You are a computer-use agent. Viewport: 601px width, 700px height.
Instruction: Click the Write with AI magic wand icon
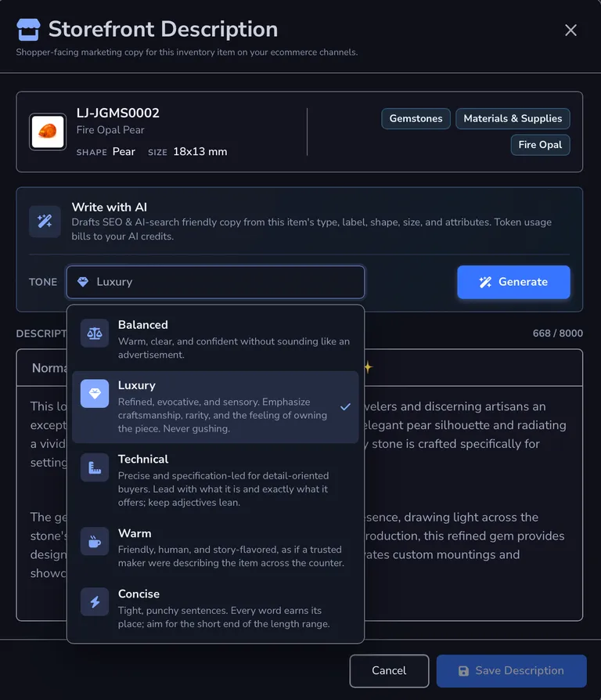(45, 222)
